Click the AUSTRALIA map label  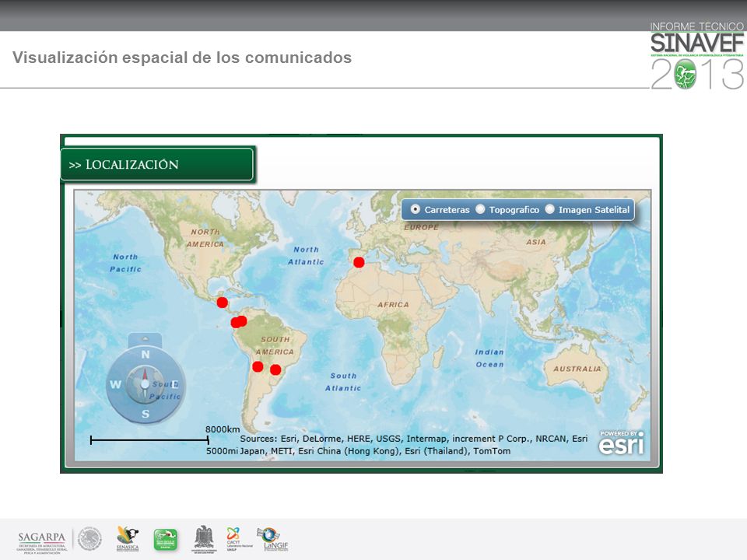tap(577, 369)
